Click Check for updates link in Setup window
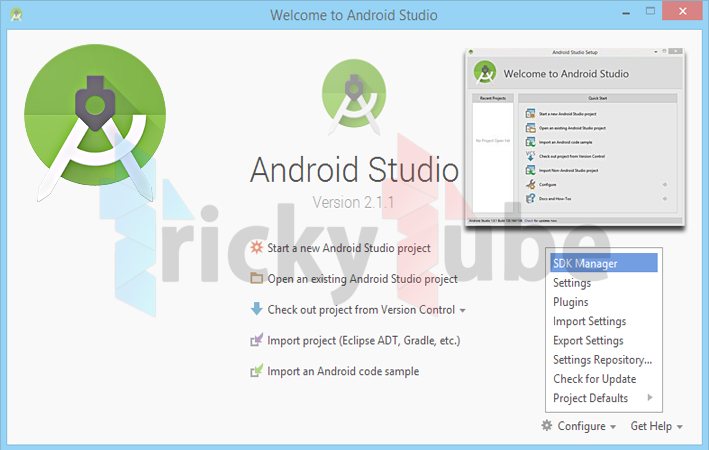 [x=540, y=221]
